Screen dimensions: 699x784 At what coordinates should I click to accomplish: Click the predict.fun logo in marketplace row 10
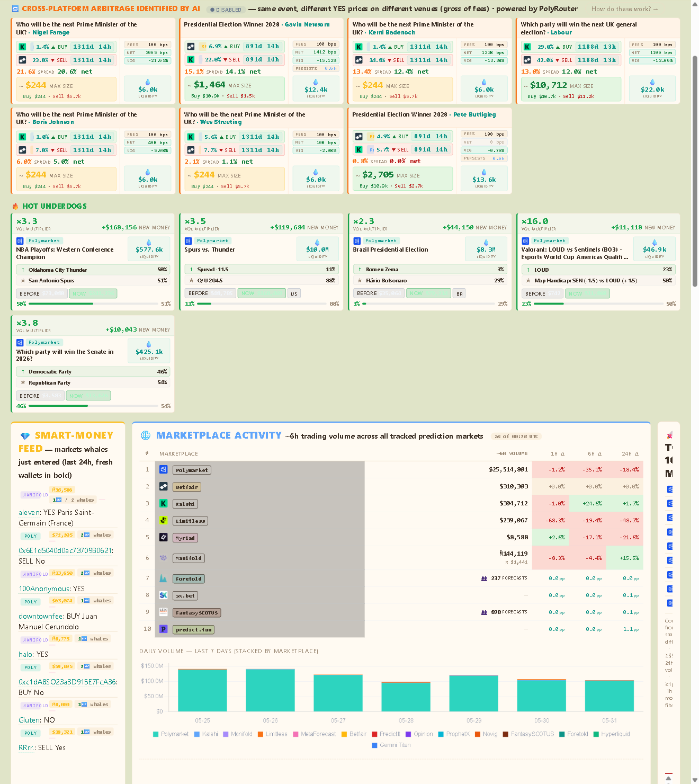(163, 629)
